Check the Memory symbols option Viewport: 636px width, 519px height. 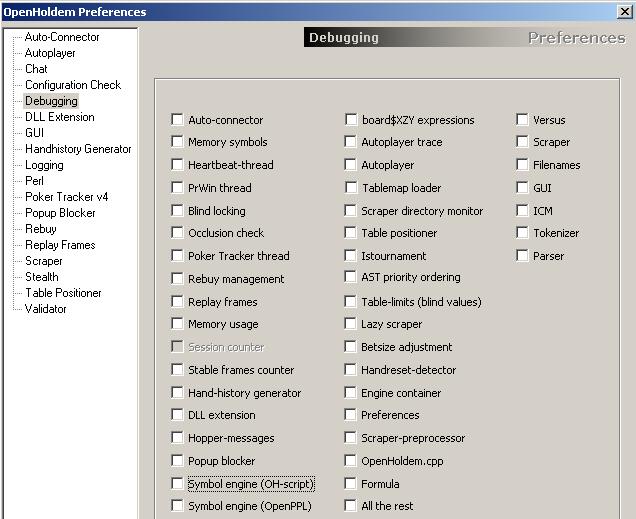177,142
